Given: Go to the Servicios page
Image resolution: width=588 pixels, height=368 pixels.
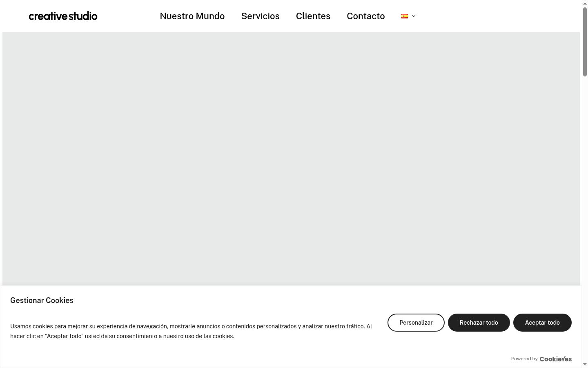Looking at the screenshot, I should pyautogui.click(x=261, y=16).
